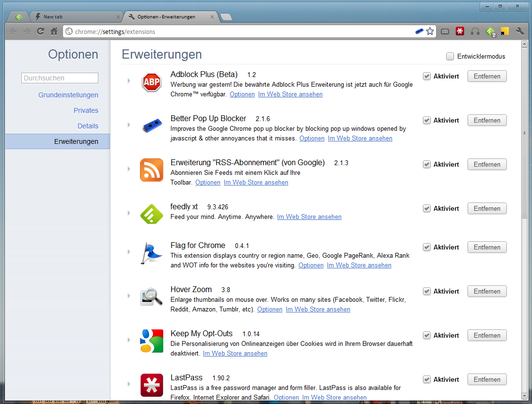Open Grundeinstellungen in sidebar
The width and height of the screenshot is (532, 404).
point(68,95)
